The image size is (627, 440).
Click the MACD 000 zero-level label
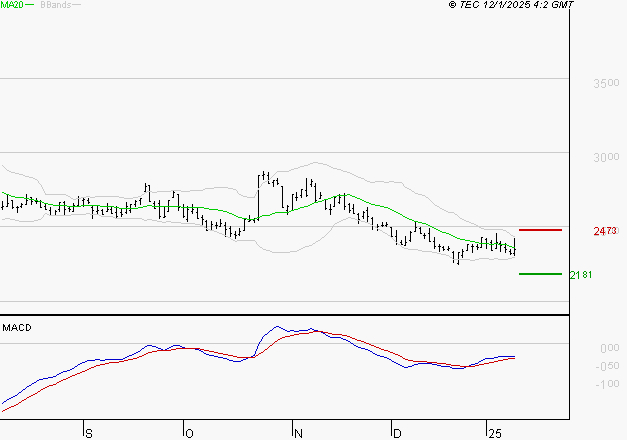609,348
